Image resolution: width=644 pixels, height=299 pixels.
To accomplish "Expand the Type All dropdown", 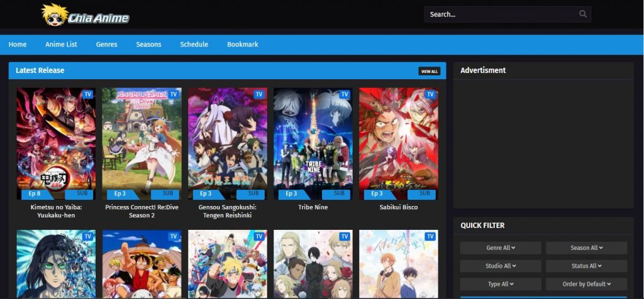I will 501,284.
